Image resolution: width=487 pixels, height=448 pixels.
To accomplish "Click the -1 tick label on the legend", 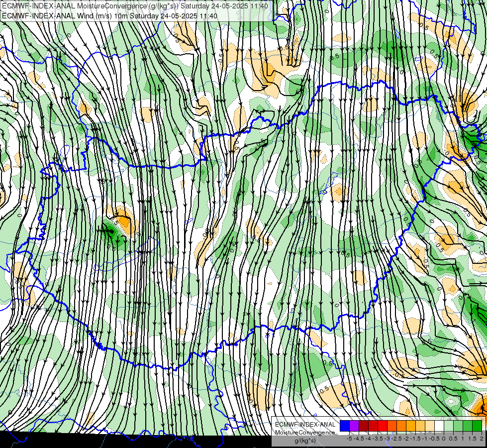I will (x=425, y=439).
